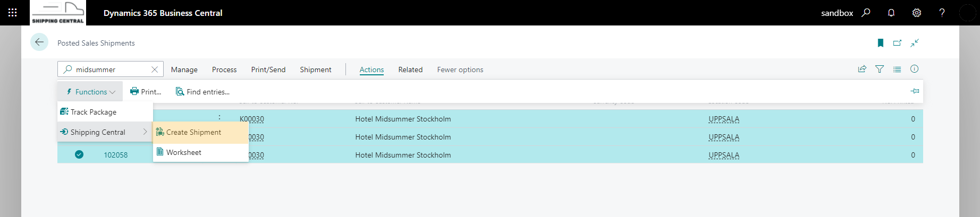Open the app launcher waffle icon

[x=13, y=13]
